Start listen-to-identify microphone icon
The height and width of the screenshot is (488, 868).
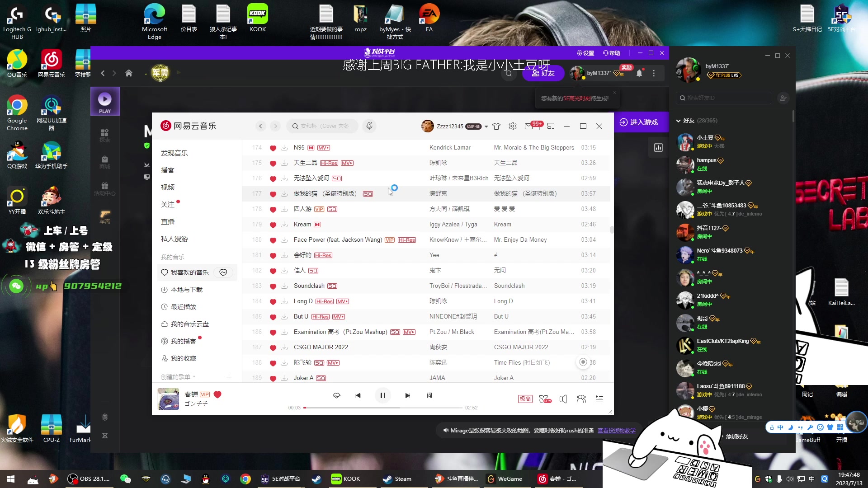click(369, 126)
